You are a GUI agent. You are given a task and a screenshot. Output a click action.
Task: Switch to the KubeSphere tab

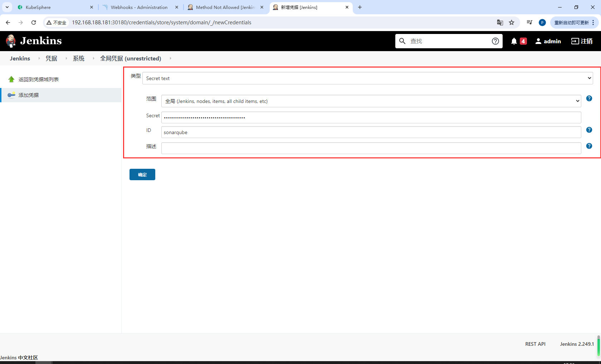pyautogui.click(x=55, y=7)
